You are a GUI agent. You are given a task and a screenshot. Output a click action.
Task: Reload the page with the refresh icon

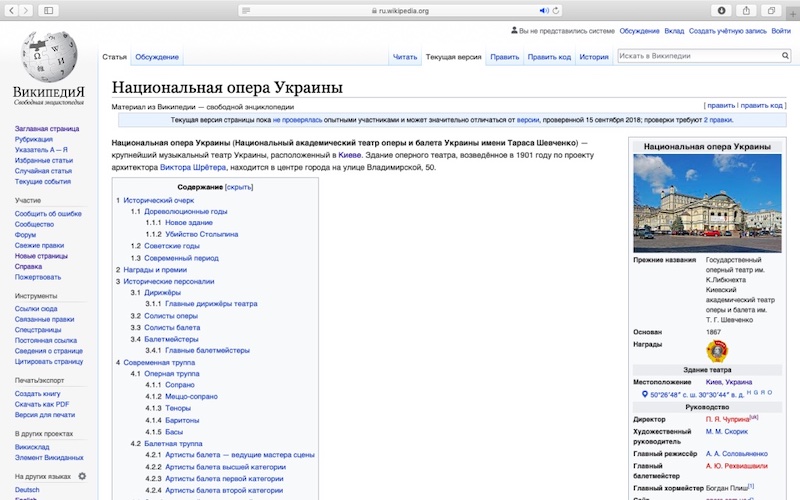556,10
